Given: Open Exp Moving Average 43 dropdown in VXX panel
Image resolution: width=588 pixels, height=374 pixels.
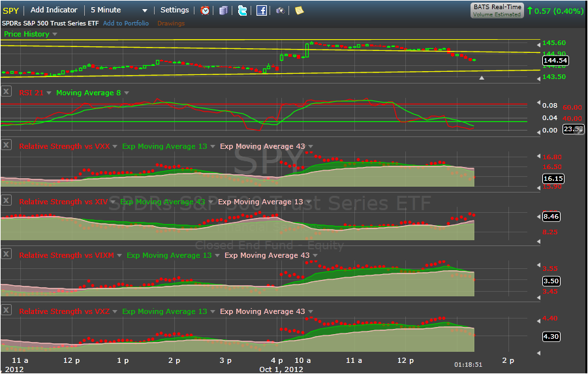Looking at the screenshot, I should pos(311,147).
